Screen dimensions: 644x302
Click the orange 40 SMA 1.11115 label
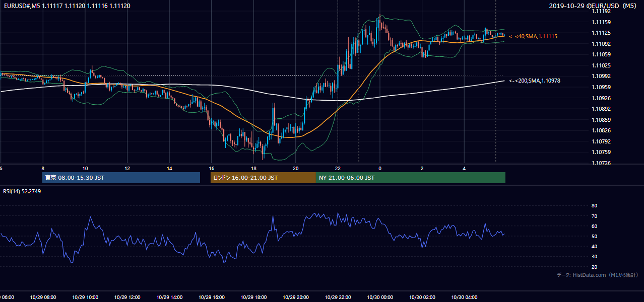[533, 36]
